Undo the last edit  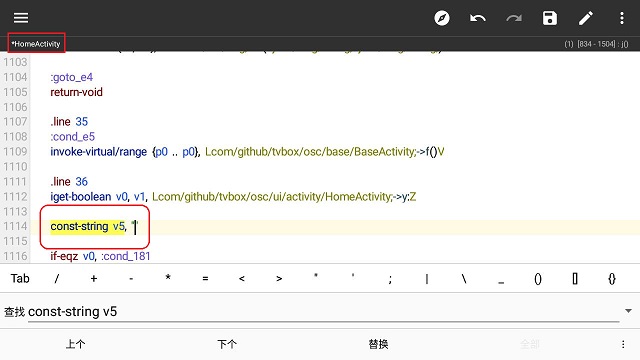coord(478,18)
